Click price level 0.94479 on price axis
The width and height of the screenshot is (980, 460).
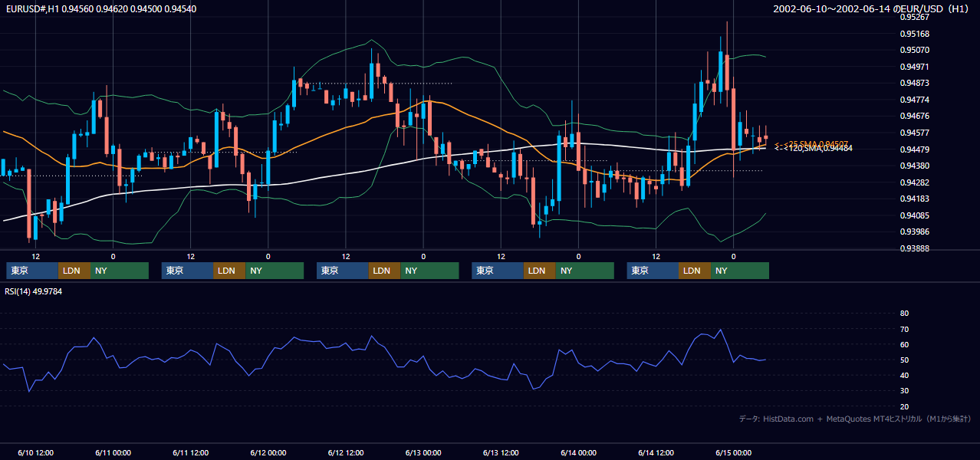click(916, 149)
